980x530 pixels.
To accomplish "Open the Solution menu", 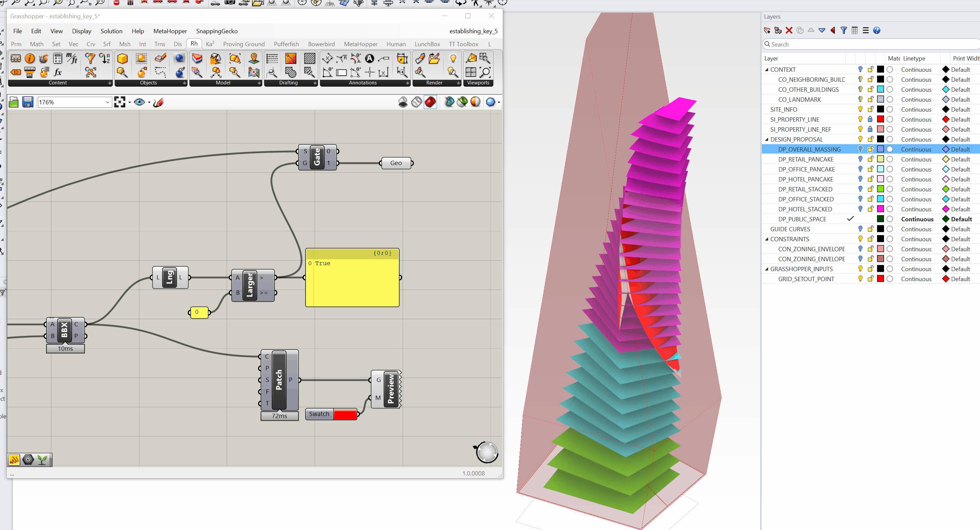I will click(x=111, y=31).
